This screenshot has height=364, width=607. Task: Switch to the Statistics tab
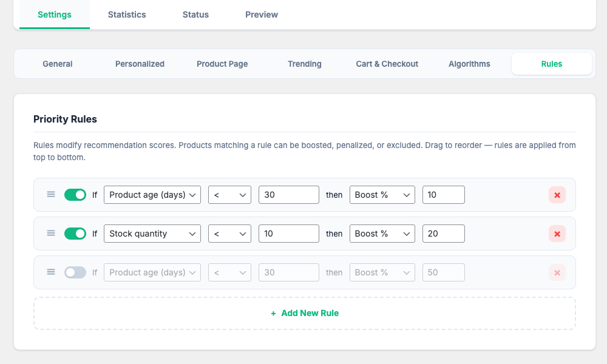(127, 15)
